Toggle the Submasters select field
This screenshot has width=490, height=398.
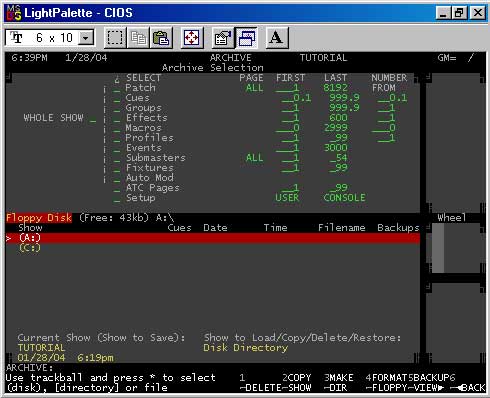point(116,159)
